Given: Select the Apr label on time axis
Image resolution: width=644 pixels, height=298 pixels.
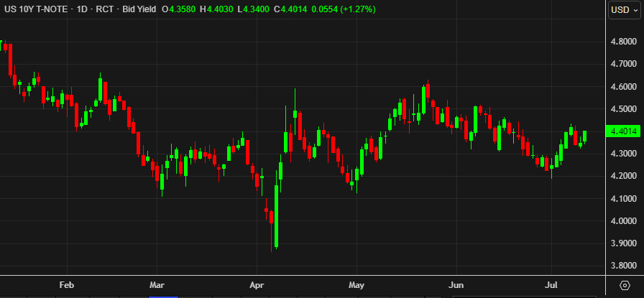Looking at the screenshot, I should pyautogui.click(x=257, y=285).
